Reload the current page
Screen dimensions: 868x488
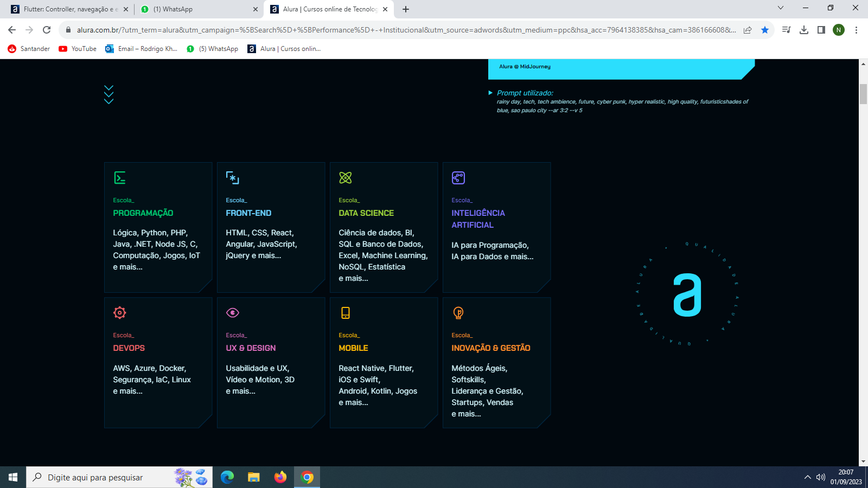pyautogui.click(x=47, y=30)
